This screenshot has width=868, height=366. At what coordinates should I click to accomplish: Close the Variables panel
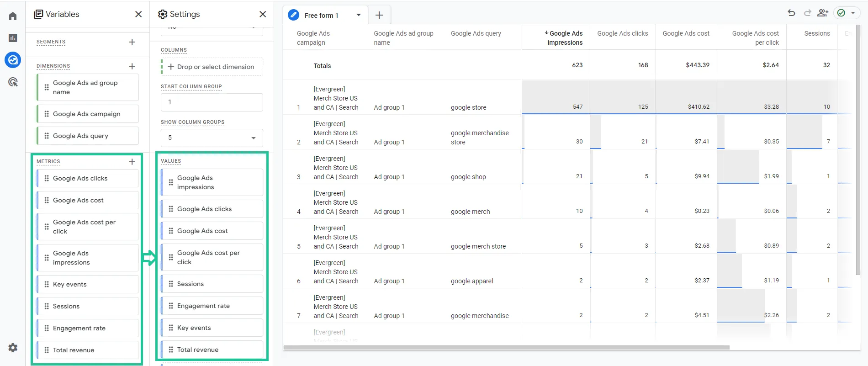point(138,14)
